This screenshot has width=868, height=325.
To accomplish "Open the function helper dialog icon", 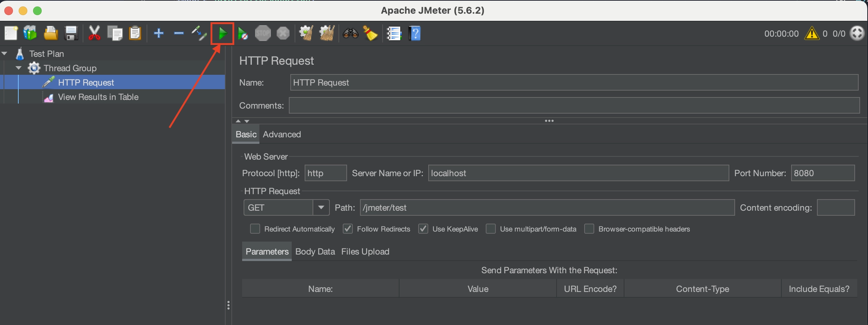I will [x=394, y=33].
